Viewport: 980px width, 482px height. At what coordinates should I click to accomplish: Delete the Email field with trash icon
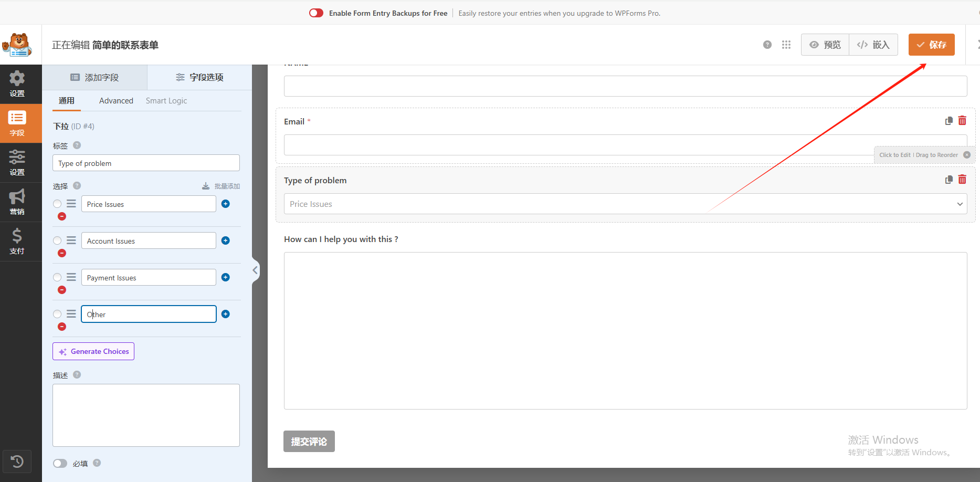(x=962, y=121)
